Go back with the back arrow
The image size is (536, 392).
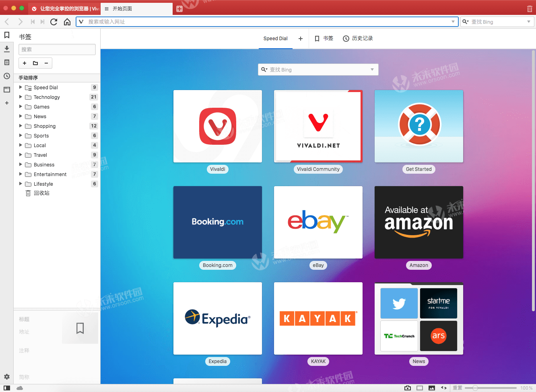[7, 22]
